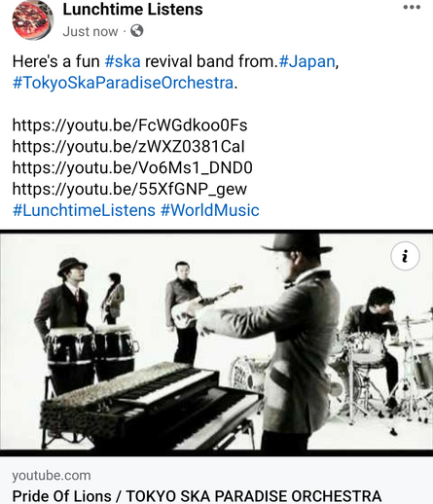The width and height of the screenshot is (433, 504).
Task: Click the youtu.be/FcWGdkoo0Fs link
Action: click(129, 126)
